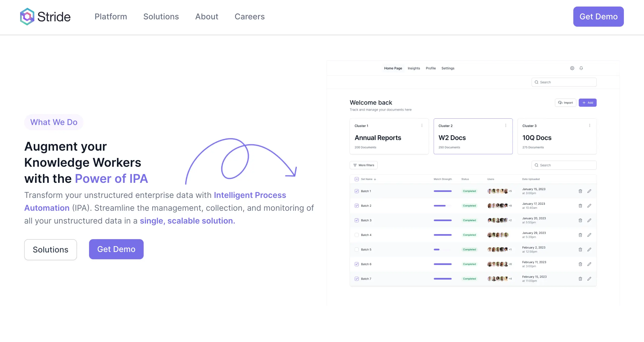Toggle the select-all checkbox in table header

356,179
